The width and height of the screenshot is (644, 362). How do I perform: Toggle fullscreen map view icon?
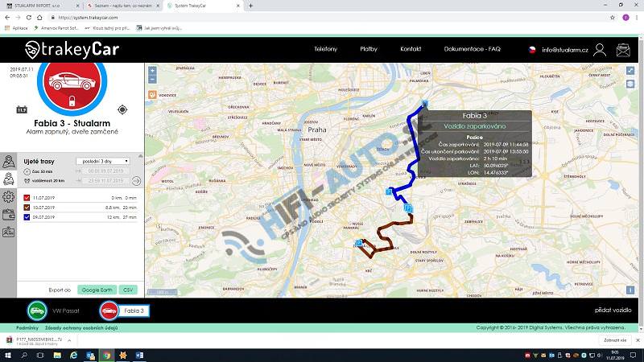[x=630, y=71]
